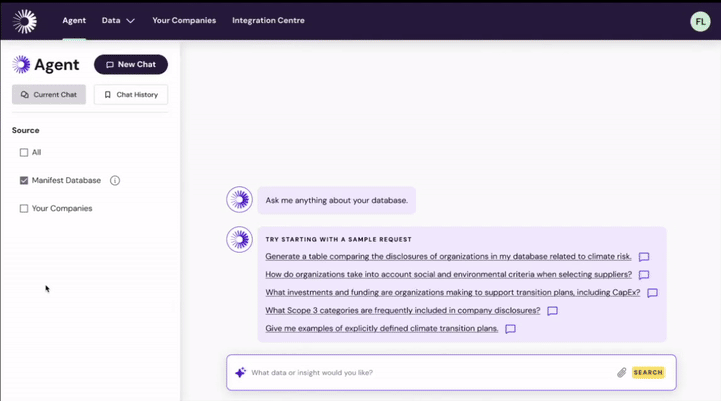Click the info icon beside Manifest Database
721x401 pixels.
pos(115,181)
